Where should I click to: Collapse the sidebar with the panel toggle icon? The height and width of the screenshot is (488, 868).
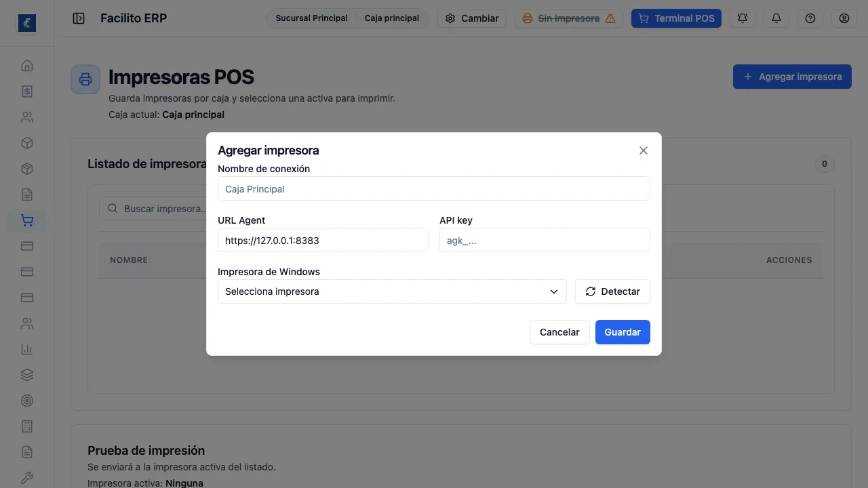pyautogui.click(x=79, y=18)
